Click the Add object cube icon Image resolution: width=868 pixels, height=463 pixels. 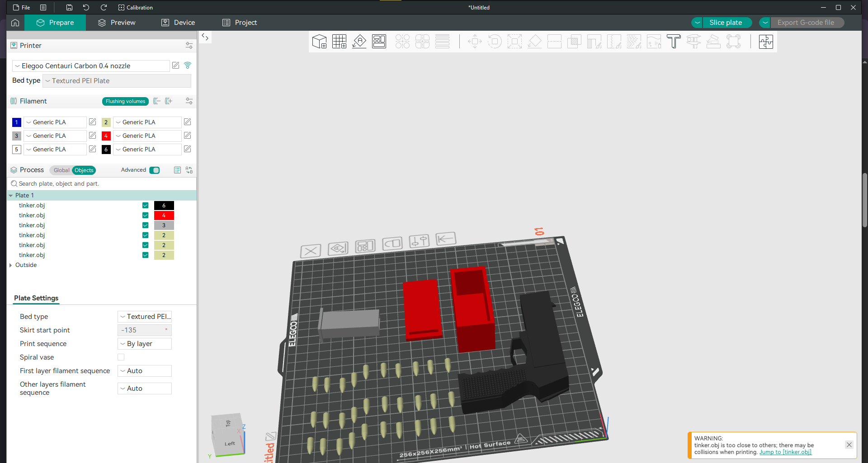pyautogui.click(x=319, y=42)
